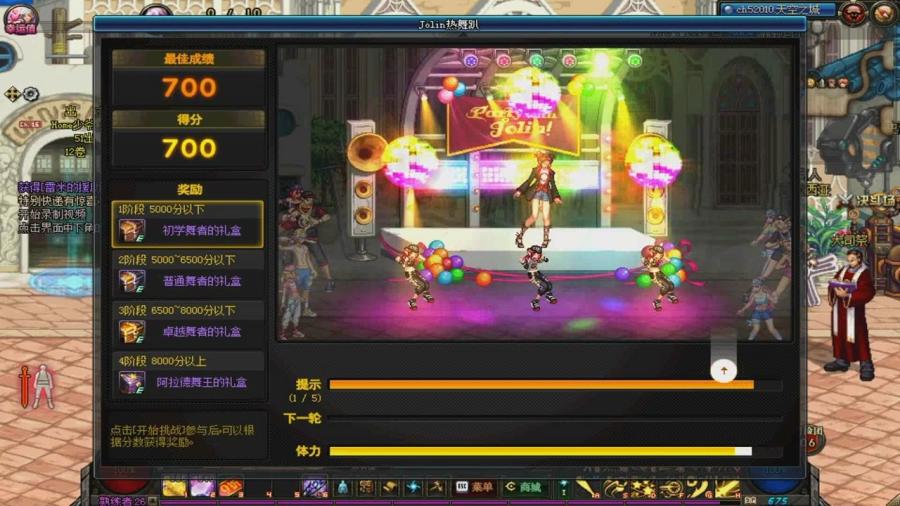The image size is (900, 506).
Task: Activate the yellow skill on key A
Action: point(587,489)
